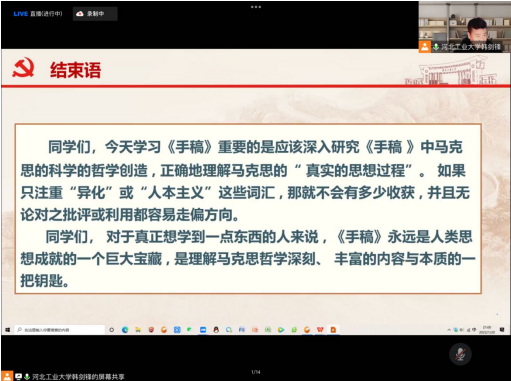Open the QQ penguin icon on taskbar
The width and height of the screenshot is (511, 381).
216,330
